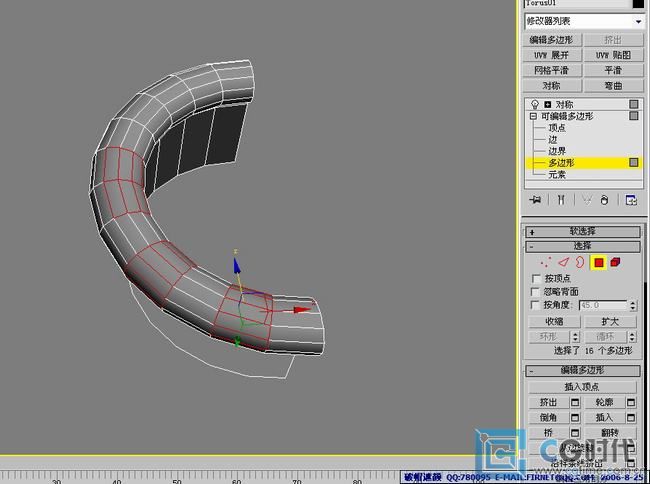Select the Border sub-object icon
The image size is (650, 484).
(580, 262)
